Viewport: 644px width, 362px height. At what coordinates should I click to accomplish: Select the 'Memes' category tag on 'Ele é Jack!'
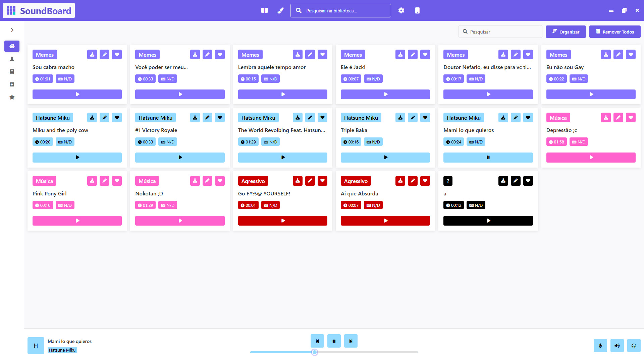click(x=353, y=54)
